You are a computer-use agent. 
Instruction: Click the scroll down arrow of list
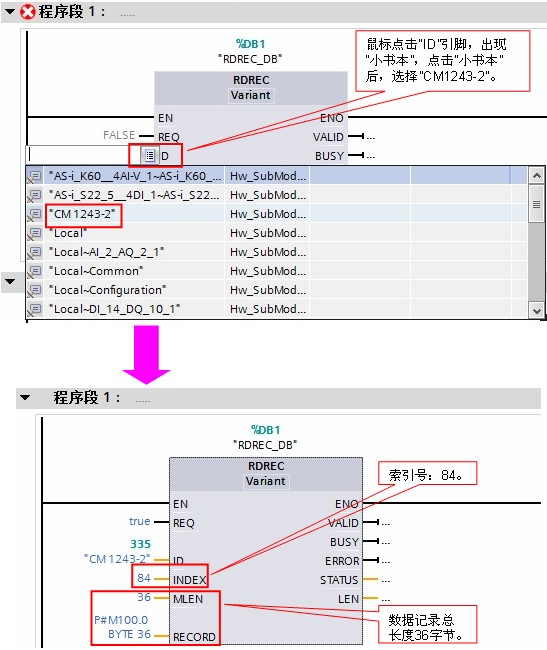pos(537,311)
